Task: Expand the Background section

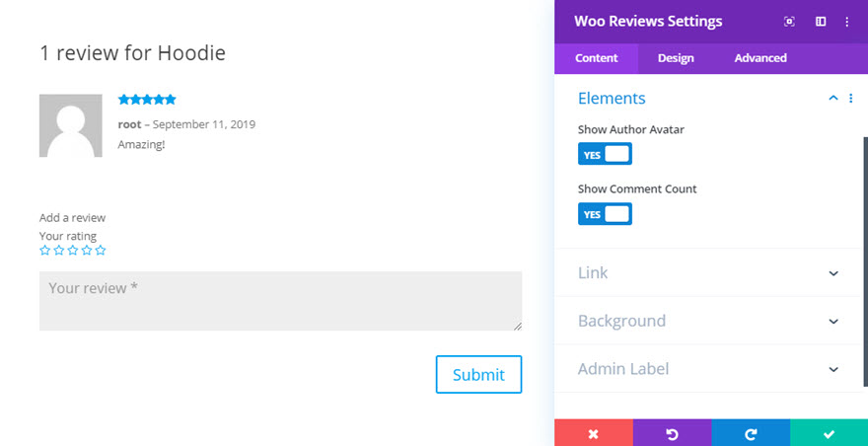Action: coord(708,321)
